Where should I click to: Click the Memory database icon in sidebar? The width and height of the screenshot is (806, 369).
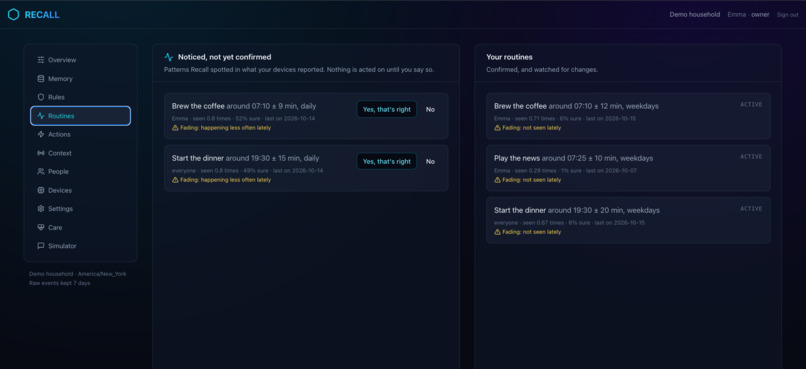click(x=41, y=79)
